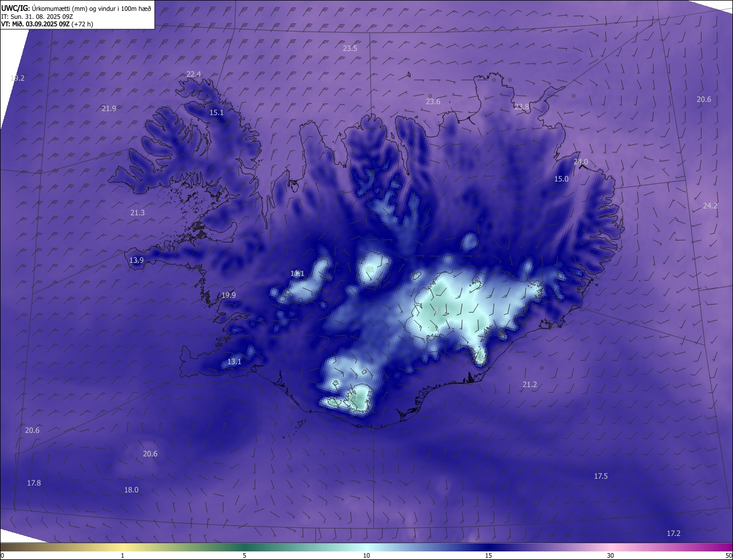Click the initial time line 'IT: Sun. 31. 08. 2025 09Z'
Screen dimensions: 733x560
pos(37,17)
